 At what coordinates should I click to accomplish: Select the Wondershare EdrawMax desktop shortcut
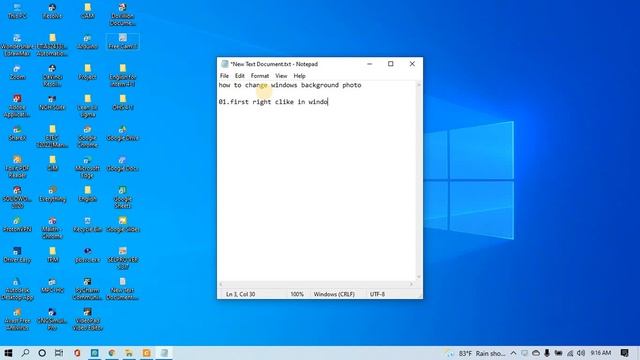click(x=17, y=45)
